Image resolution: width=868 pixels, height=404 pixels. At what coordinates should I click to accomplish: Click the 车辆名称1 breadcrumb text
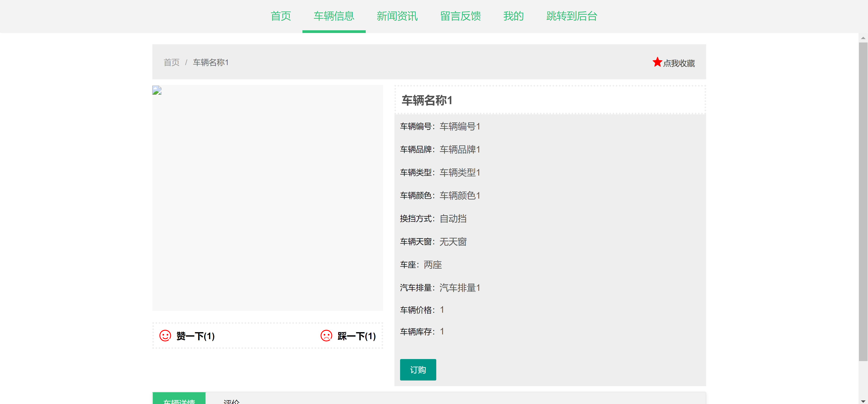click(x=211, y=62)
